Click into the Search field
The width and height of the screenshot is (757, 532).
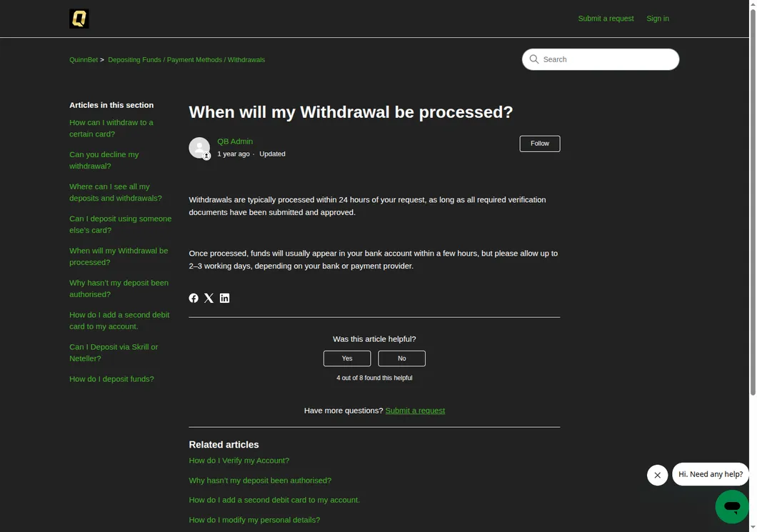pyautogui.click(x=600, y=59)
